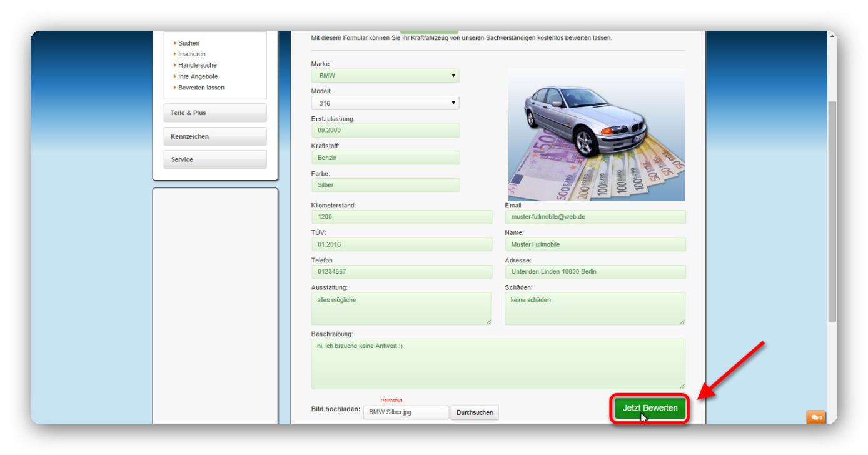Click the Schäden text area

click(595, 309)
